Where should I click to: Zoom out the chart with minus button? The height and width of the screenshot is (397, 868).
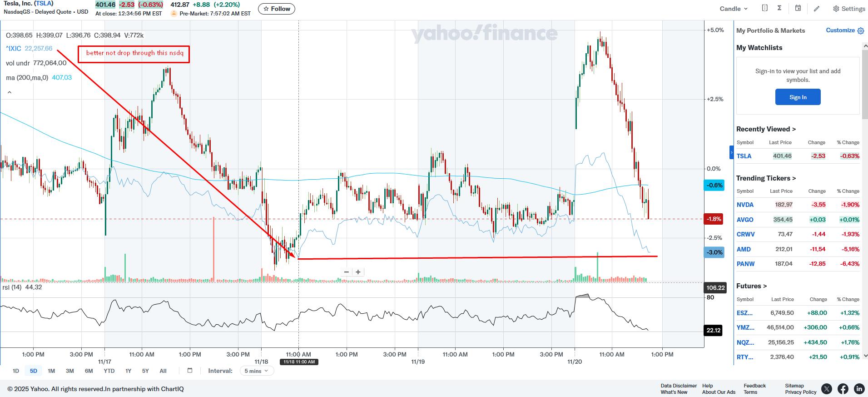pos(347,272)
